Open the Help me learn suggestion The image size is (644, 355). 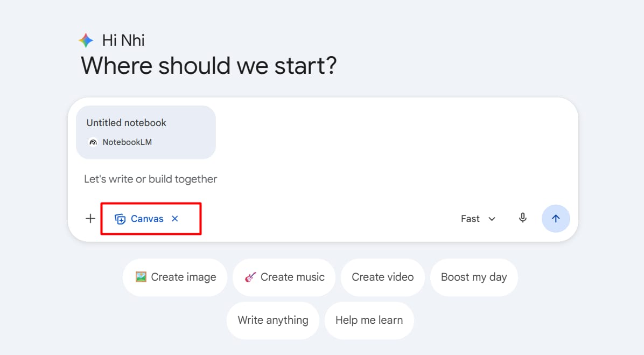[369, 320]
